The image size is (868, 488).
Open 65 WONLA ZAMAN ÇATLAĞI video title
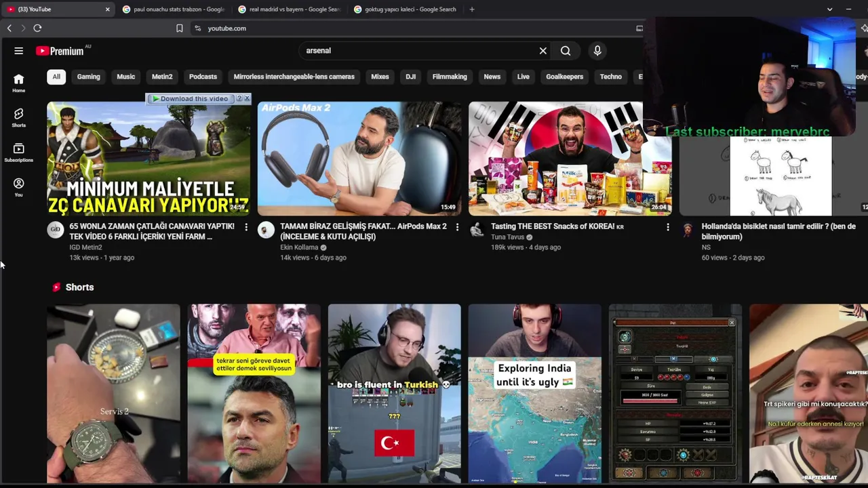[152, 232]
